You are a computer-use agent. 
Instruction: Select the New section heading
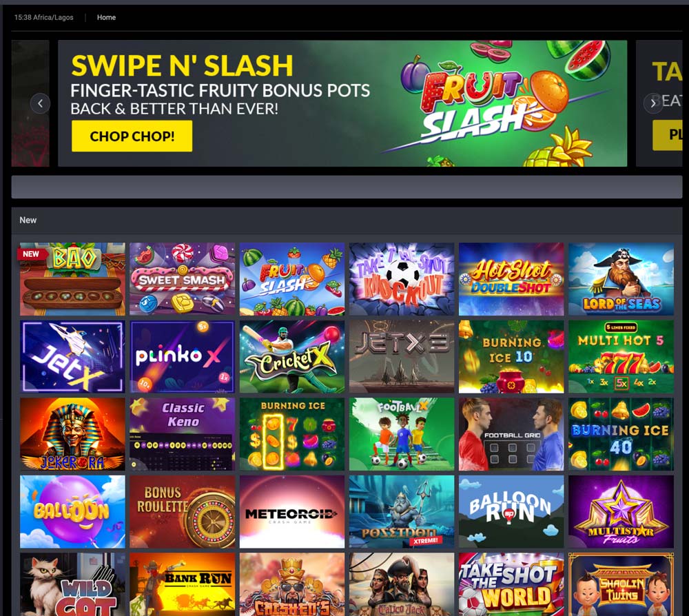28,220
